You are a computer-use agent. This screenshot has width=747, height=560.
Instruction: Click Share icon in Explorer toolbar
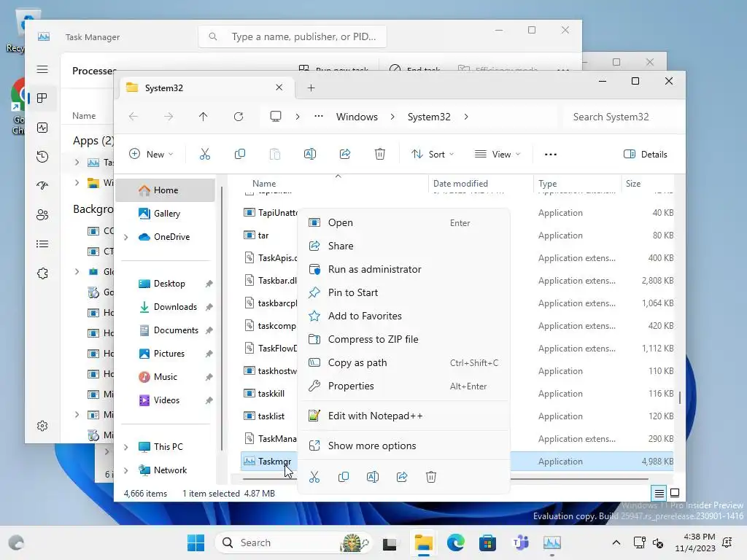tap(345, 155)
